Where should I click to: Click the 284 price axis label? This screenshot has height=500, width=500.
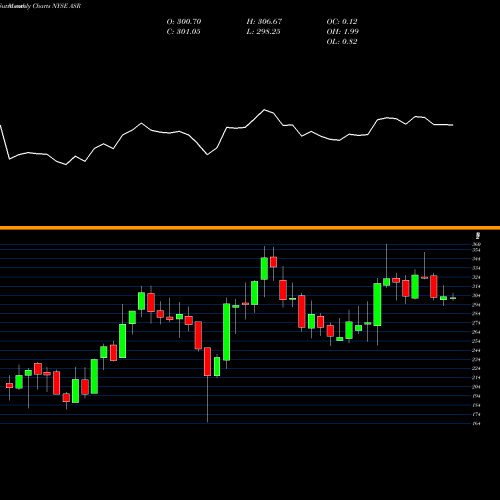click(476, 314)
